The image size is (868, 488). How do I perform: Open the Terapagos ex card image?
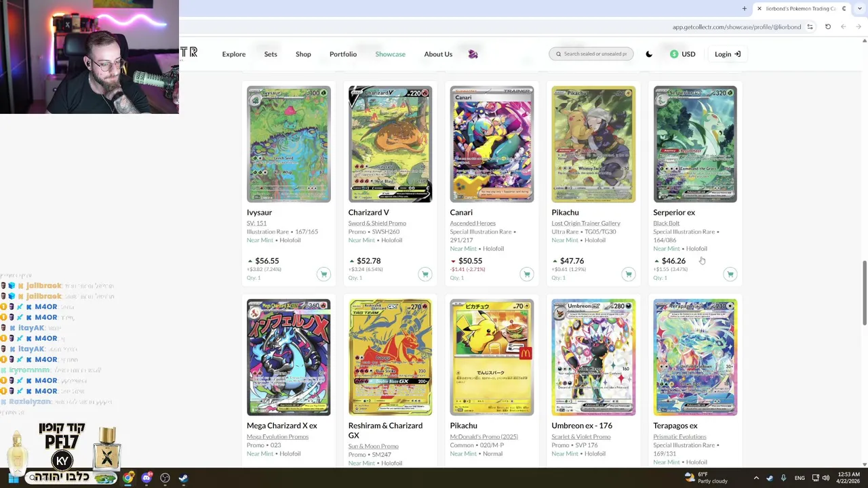click(695, 357)
